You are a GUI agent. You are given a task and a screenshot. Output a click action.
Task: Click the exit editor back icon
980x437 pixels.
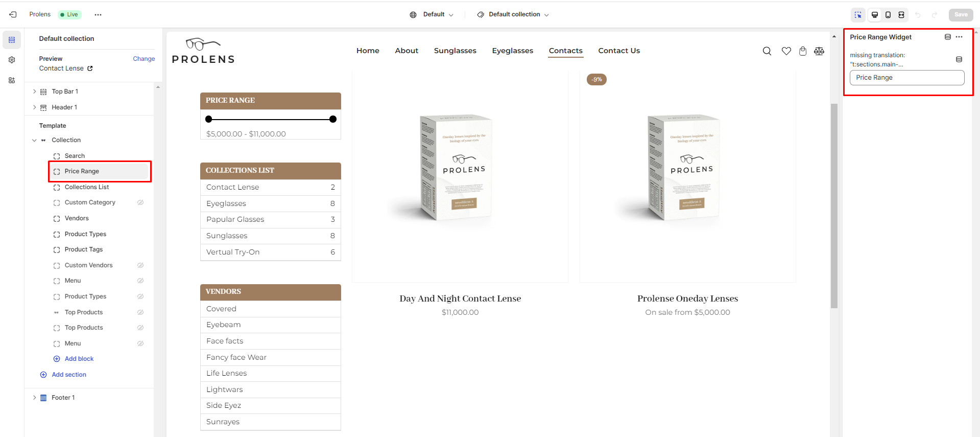(x=13, y=14)
